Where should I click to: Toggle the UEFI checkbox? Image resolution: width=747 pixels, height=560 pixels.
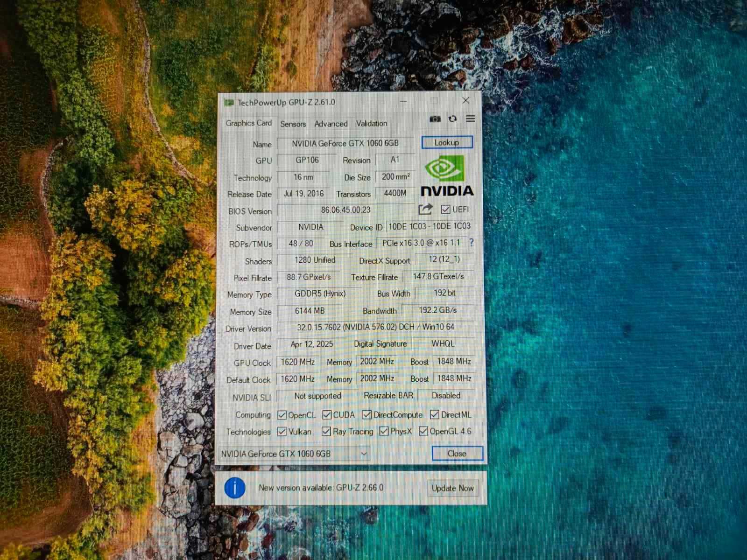pos(445,210)
